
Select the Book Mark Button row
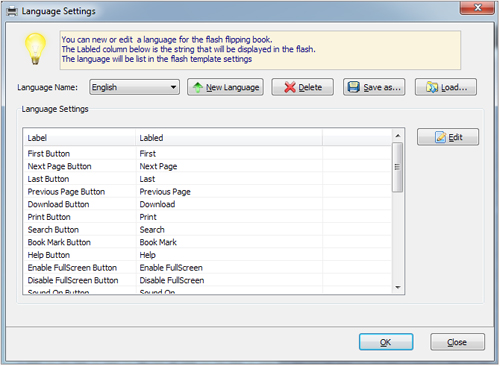coord(207,242)
